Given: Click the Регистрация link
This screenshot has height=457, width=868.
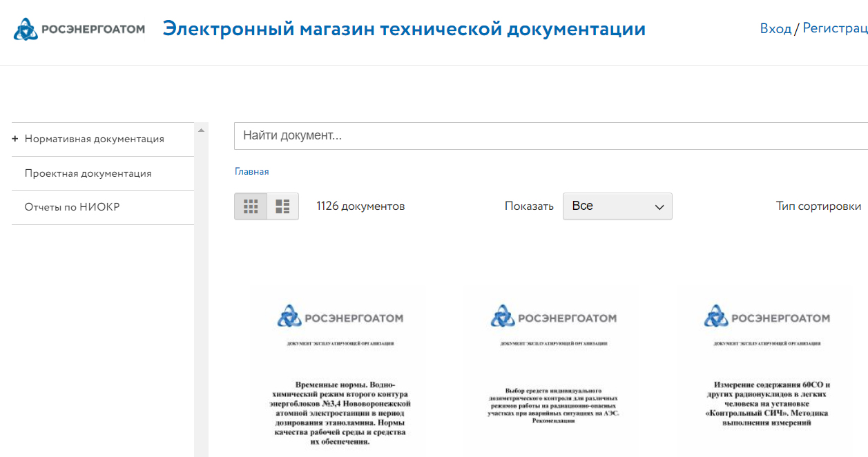Looking at the screenshot, I should (836, 29).
